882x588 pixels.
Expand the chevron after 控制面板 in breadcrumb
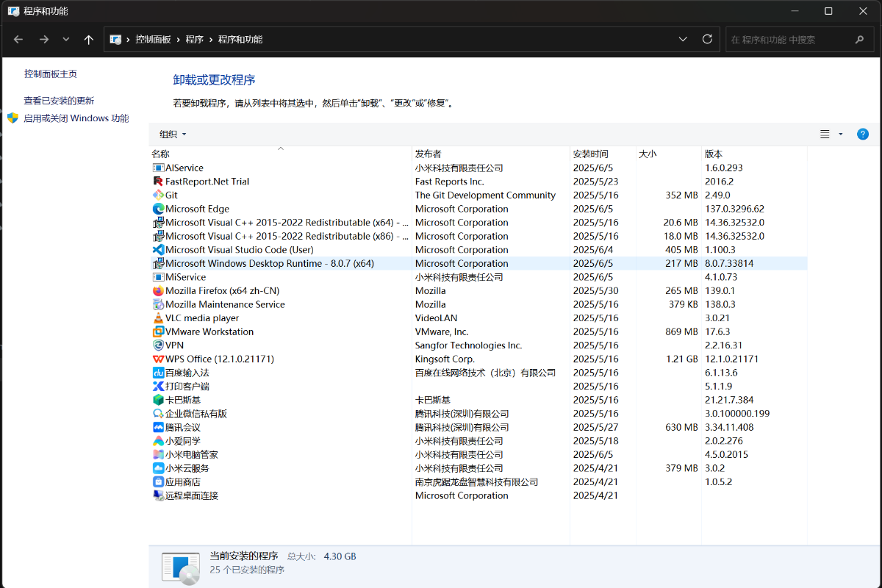(x=178, y=40)
